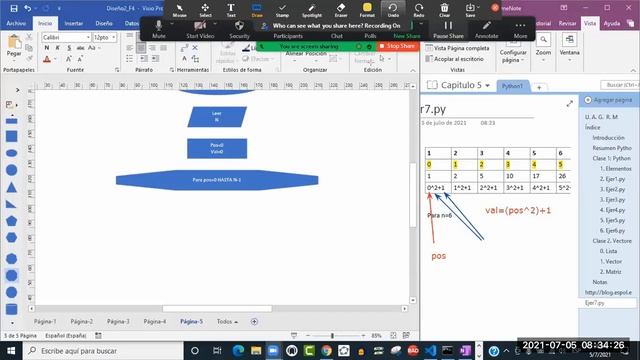Open the Zoom Stamp tool
This screenshot has height=360, width=640.
282,10
